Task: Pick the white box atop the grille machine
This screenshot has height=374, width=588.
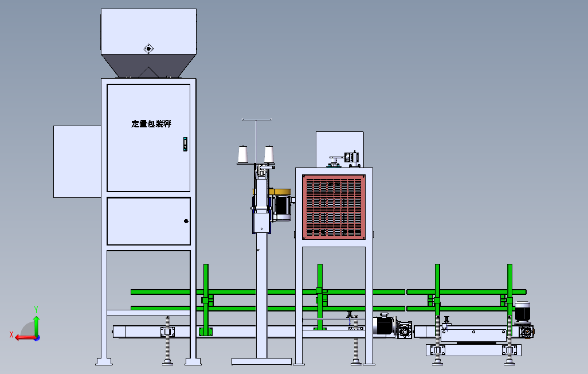Action: pyautogui.click(x=339, y=150)
